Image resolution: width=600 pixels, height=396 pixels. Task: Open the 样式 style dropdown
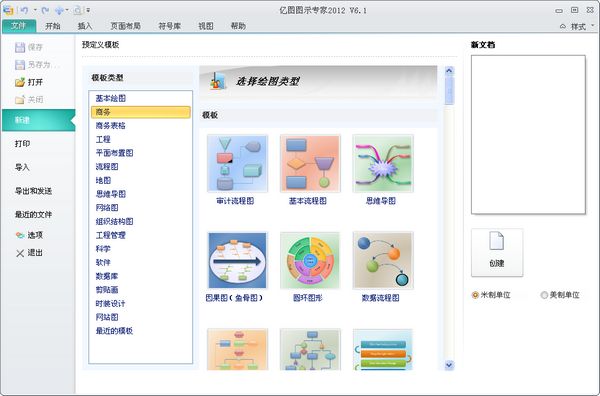pyautogui.click(x=582, y=26)
